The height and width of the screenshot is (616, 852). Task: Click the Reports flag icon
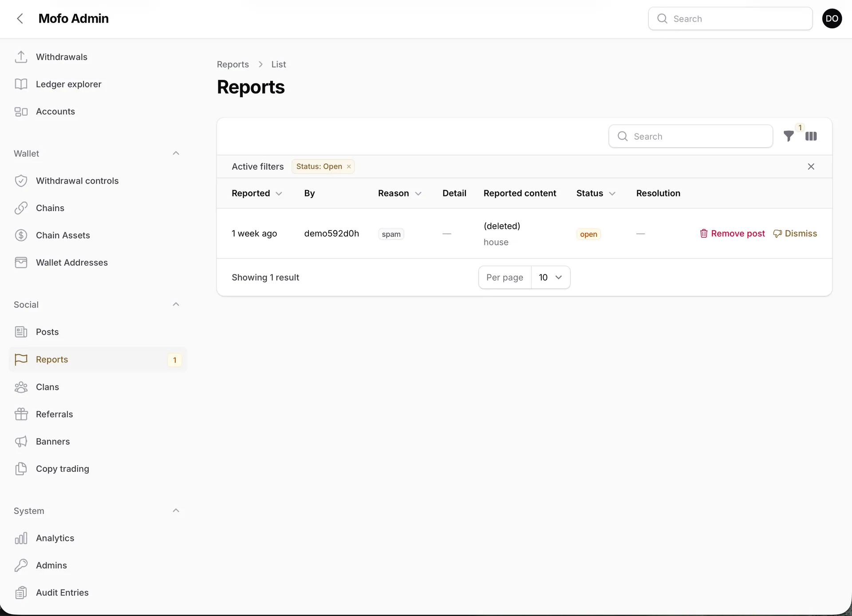(x=21, y=359)
